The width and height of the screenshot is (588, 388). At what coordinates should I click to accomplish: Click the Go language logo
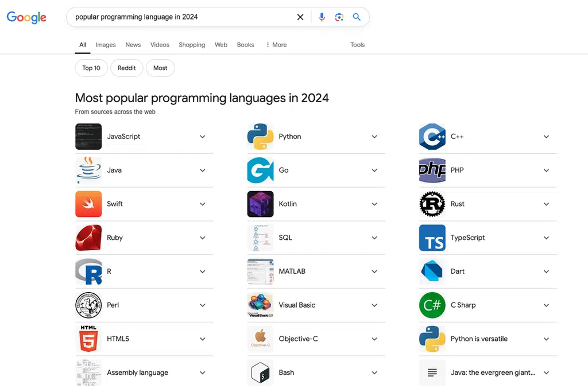pos(260,170)
